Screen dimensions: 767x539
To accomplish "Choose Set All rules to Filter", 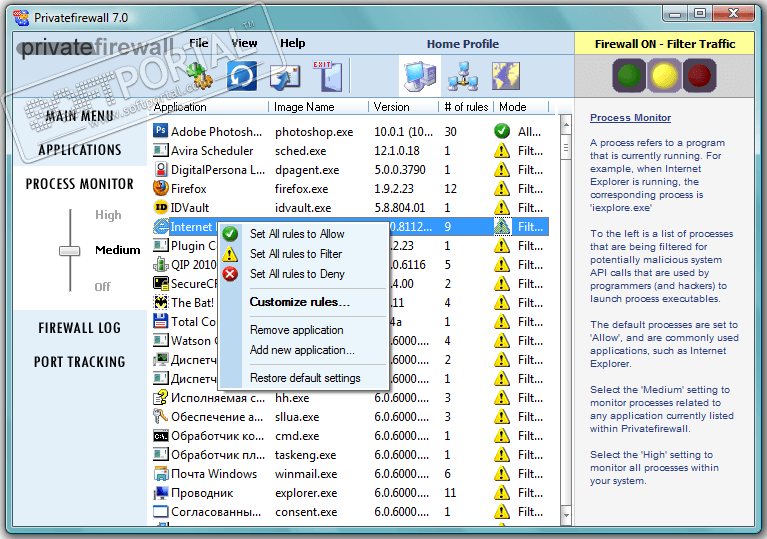I will pos(303,254).
